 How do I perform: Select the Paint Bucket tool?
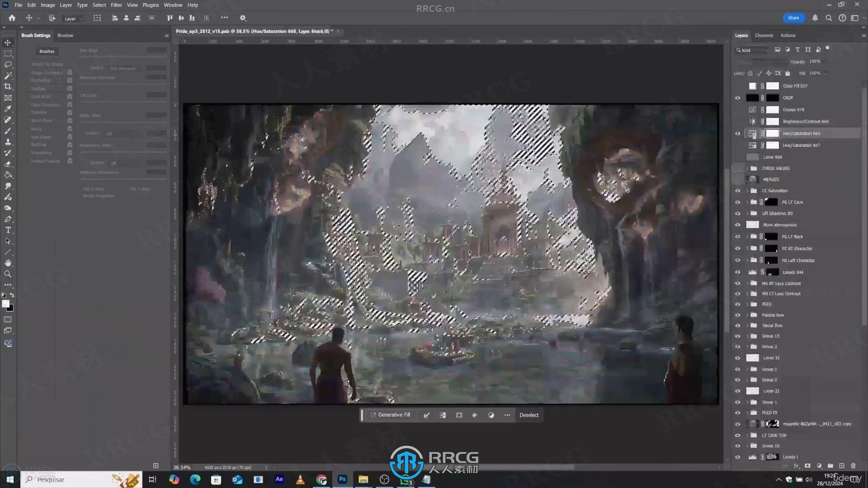click(x=8, y=175)
